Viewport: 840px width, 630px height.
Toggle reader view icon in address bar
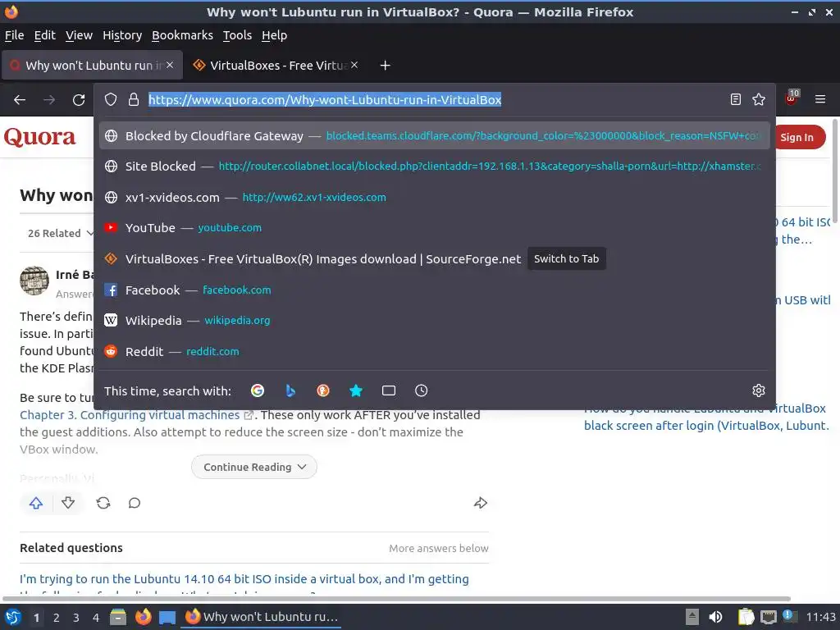coord(736,99)
